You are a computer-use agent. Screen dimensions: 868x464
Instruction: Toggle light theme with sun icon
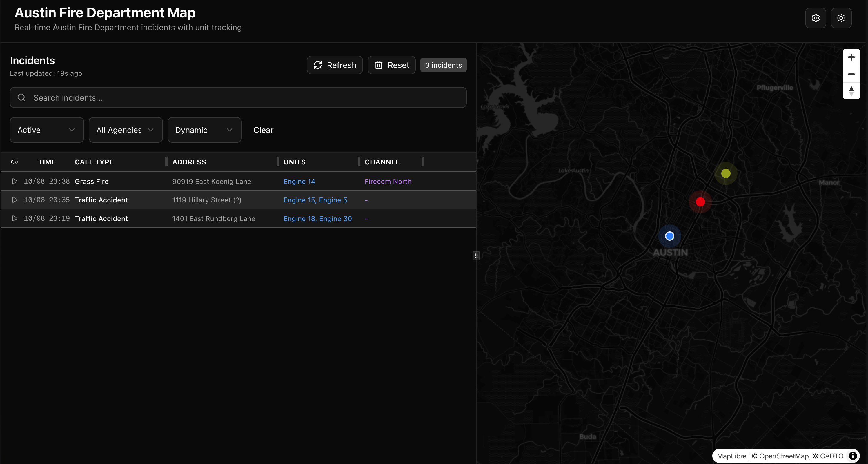click(841, 18)
